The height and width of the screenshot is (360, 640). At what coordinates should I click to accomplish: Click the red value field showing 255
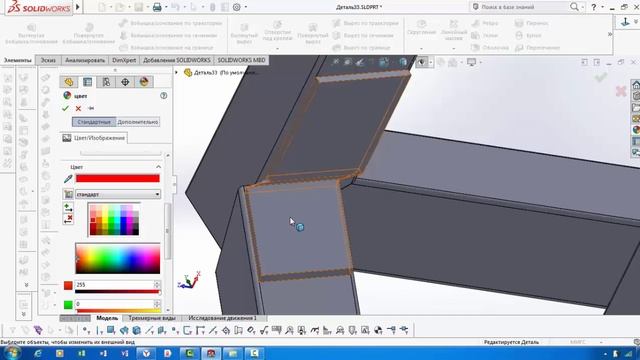click(114, 284)
